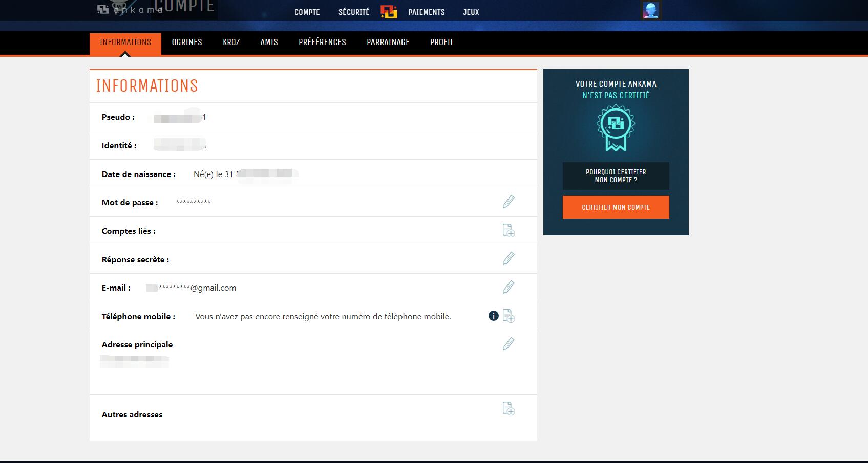Click POURQUOI CERTIFIER MON COMPTE button
The image size is (868, 463).
coord(616,176)
